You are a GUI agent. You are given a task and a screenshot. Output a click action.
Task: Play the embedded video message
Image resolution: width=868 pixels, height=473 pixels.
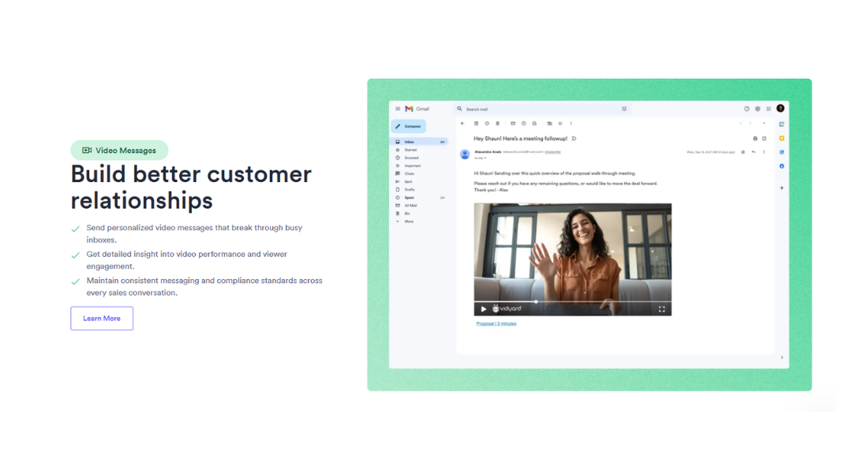(x=484, y=309)
